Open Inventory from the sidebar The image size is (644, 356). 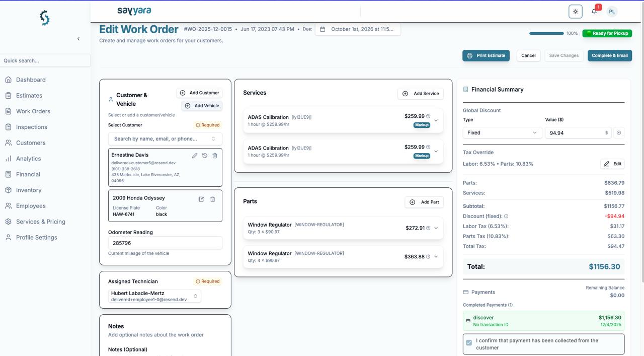[x=29, y=190]
